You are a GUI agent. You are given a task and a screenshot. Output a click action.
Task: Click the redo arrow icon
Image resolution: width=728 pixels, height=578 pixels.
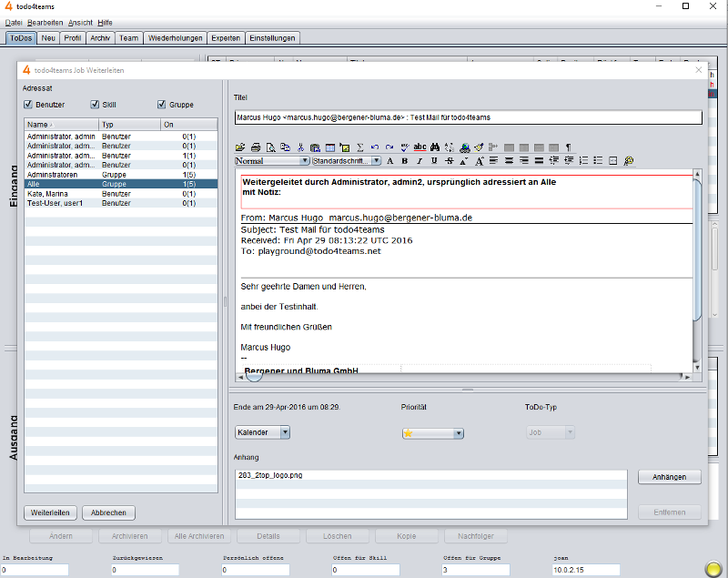389,147
